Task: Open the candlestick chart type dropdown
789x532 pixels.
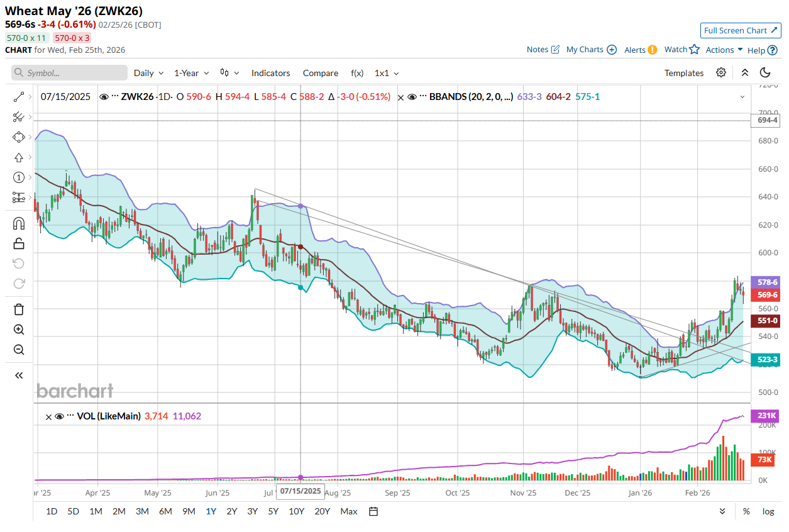Action: click(x=229, y=73)
